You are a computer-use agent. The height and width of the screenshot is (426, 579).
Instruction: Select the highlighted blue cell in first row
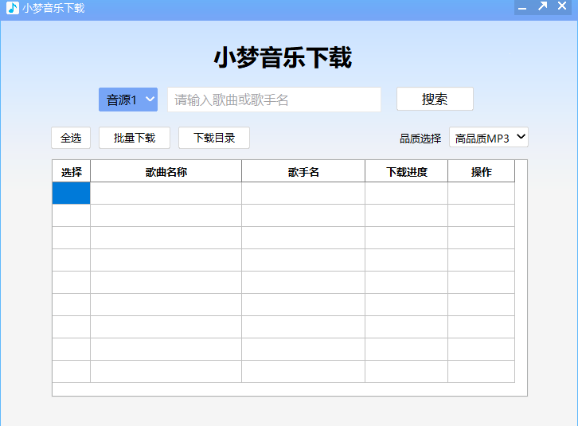point(71,193)
